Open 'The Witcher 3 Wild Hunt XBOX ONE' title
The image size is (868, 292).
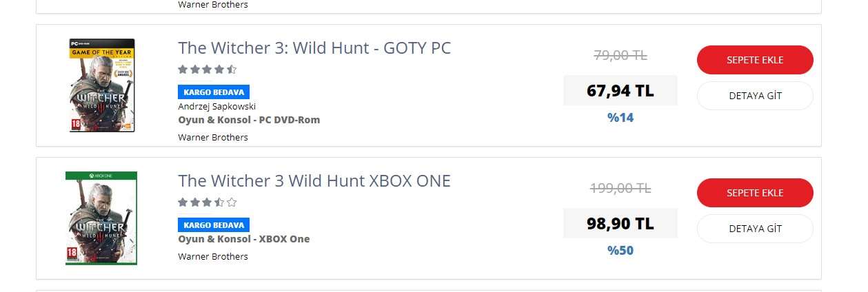[314, 181]
